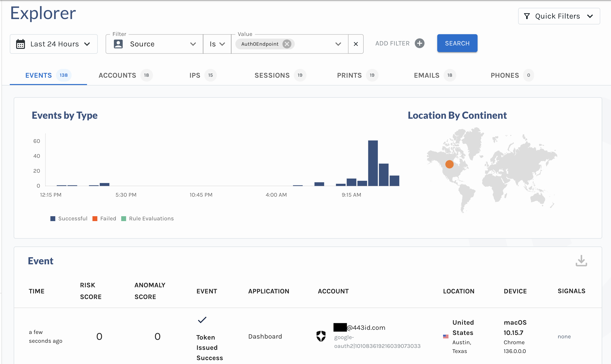Click the plus icon beside Add Filter
Screen dimensions: 611x364
pyautogui.click(x=419, y=43)
